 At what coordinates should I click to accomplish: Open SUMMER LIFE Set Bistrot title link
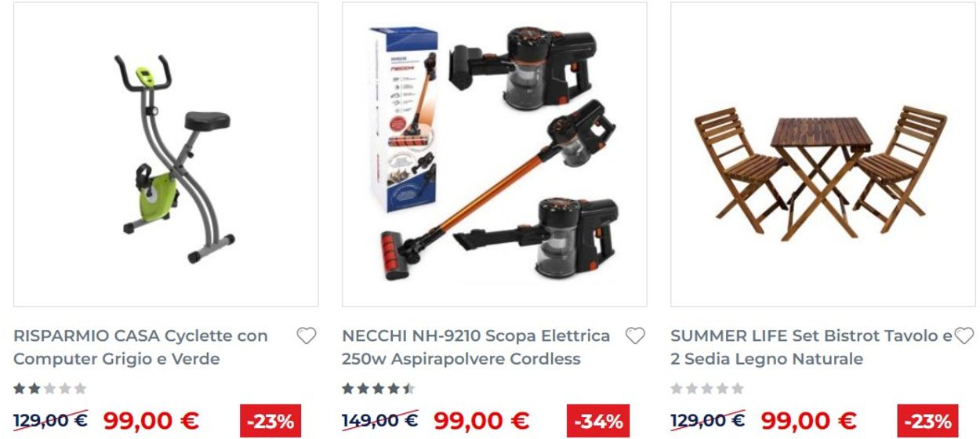pos(811,347)
